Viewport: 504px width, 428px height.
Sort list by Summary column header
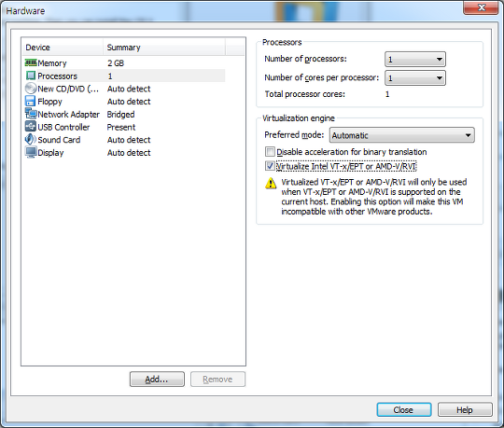coord(164,48)
